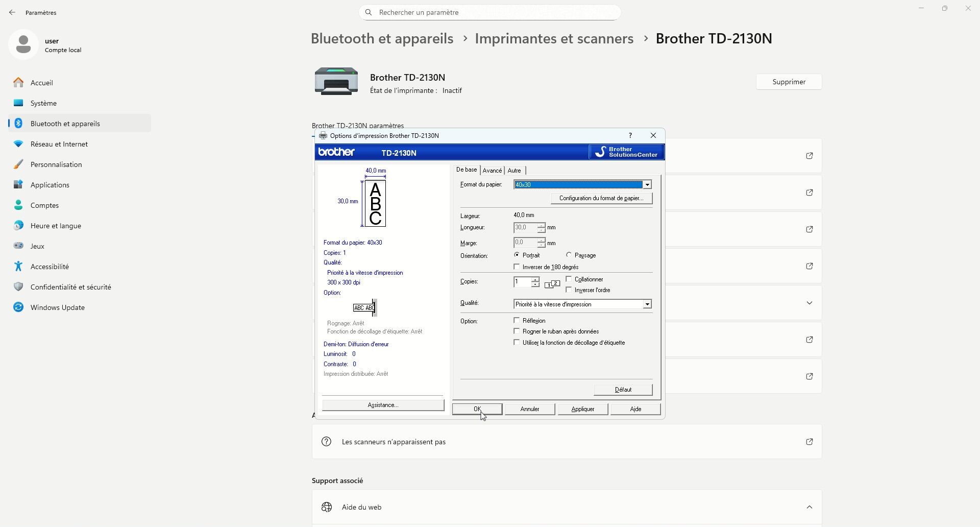This screenshot has height=527, width=980.
Task: Go to Heure et langue settings
Action: [x=80, y=226]
